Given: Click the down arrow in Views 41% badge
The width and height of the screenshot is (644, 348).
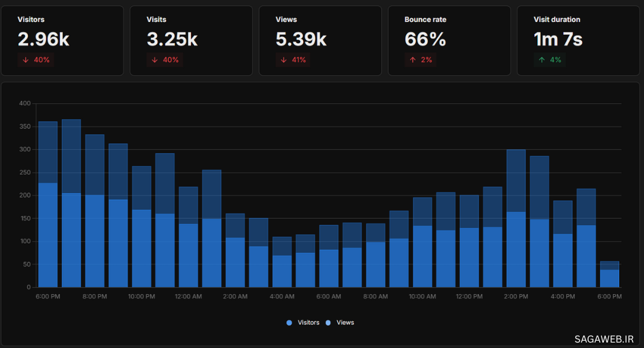Looking at the screenshot, I should [x=283, y=60].
